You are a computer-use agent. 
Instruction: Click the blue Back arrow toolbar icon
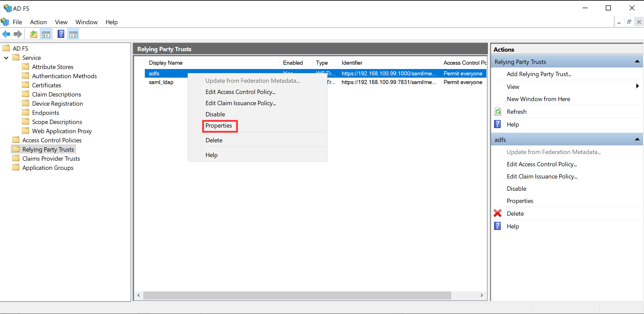[6, 34]
